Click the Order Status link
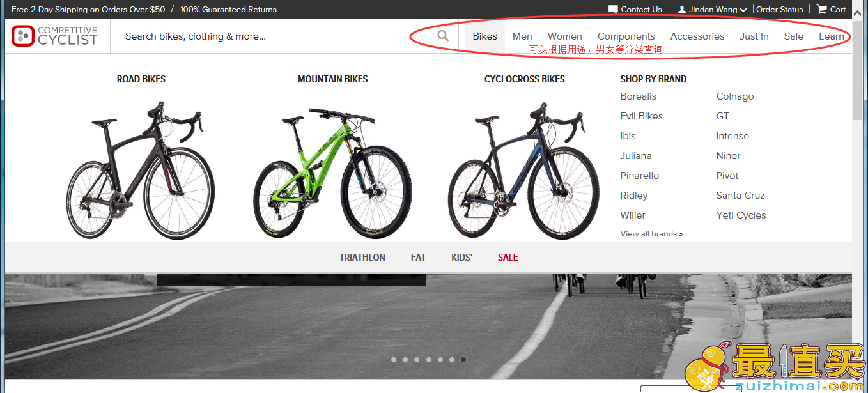Image resolution: width=868 pixels, height=393 pixels. [x=779, y=9]
